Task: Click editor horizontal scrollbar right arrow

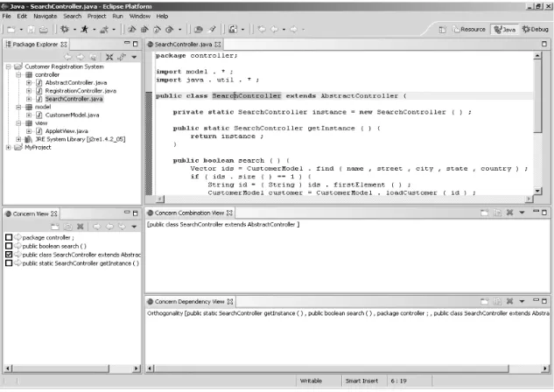Action: click(529, 199)
